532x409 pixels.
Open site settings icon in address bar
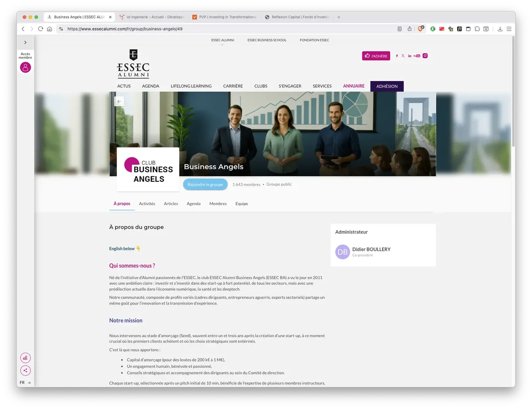(x=61, y=29)
